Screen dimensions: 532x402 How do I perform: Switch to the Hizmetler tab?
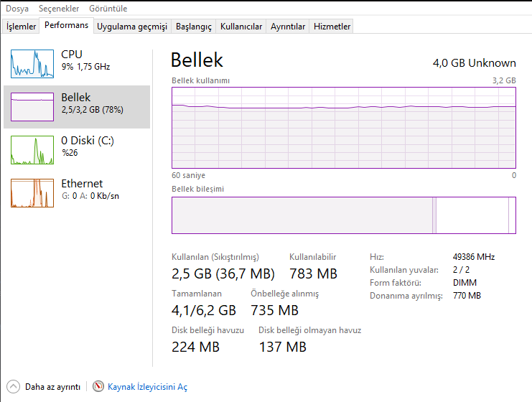(332, 27)
